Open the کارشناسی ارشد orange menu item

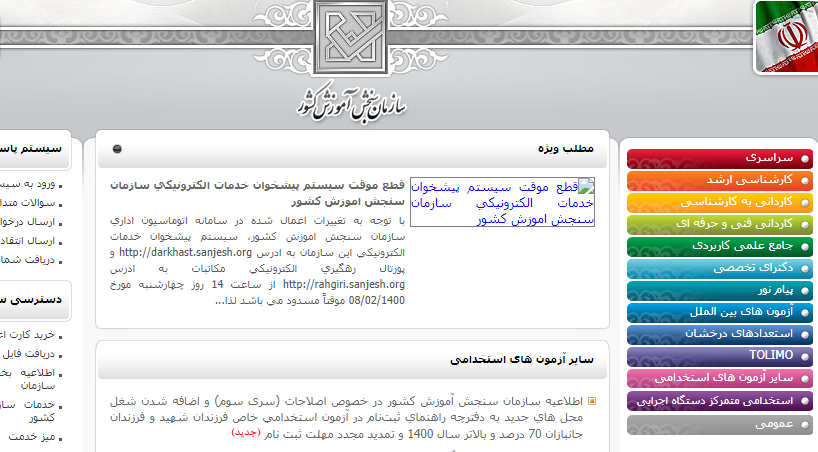coord(720,180)
